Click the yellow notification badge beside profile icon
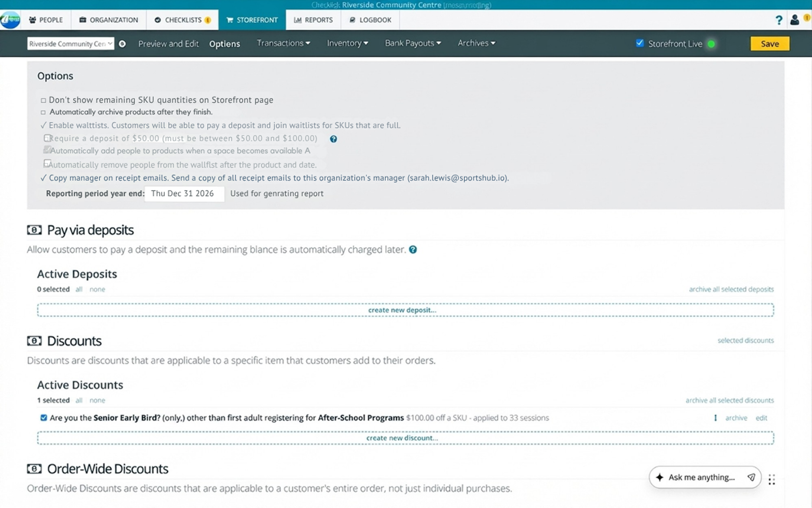The width and height of the screenshot is (812, 508). tap(807, 17)
